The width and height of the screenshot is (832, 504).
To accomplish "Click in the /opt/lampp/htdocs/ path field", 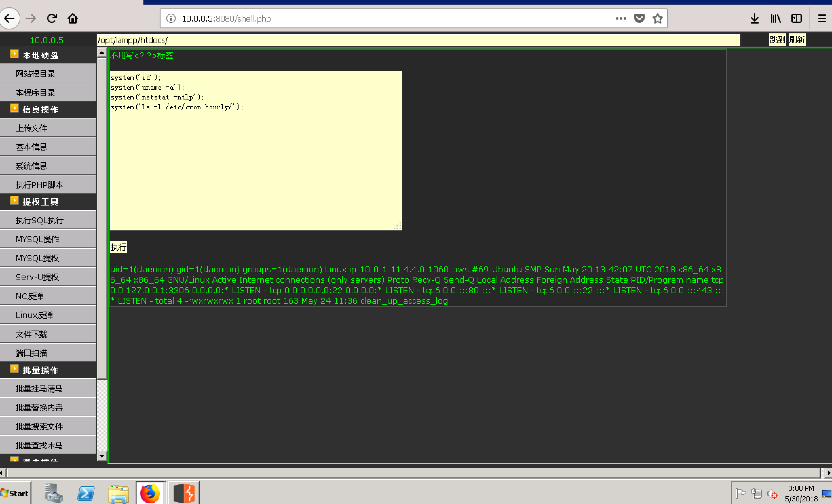I will [x=418, y=40].
